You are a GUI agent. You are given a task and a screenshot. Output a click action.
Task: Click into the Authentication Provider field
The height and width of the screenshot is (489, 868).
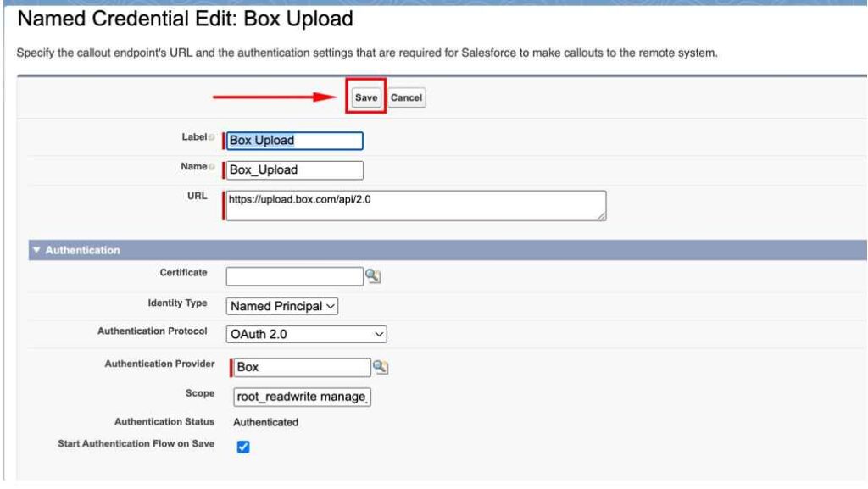pos(302,367)
